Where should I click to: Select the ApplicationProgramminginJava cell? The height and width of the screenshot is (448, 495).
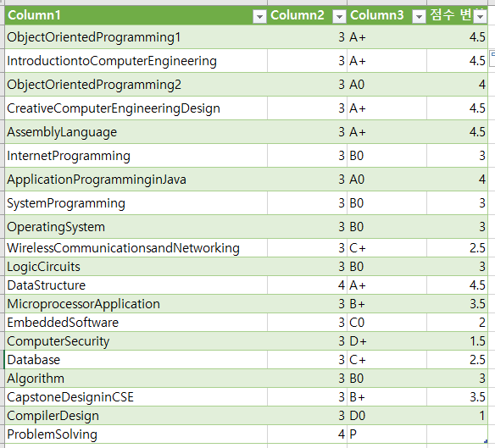coord(136,180)
